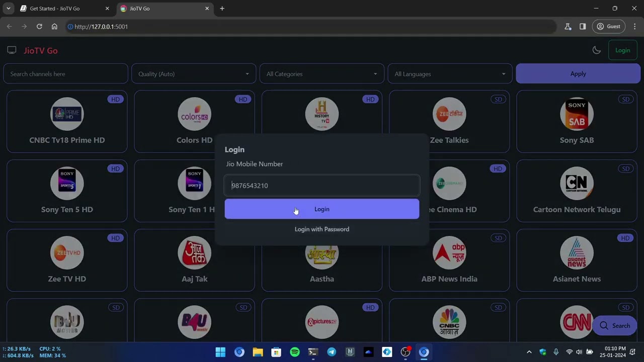Image resolution: width=644 pixels, height=362 pixels.
Task: Open the Guest profile menu
Action: [609, 27]
